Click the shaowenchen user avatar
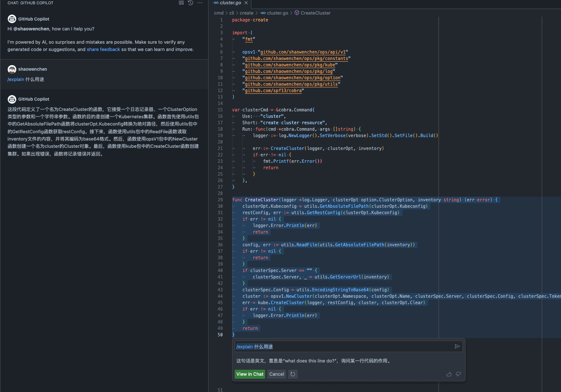Viewport: 561px width, 392px height. point(12,69)
